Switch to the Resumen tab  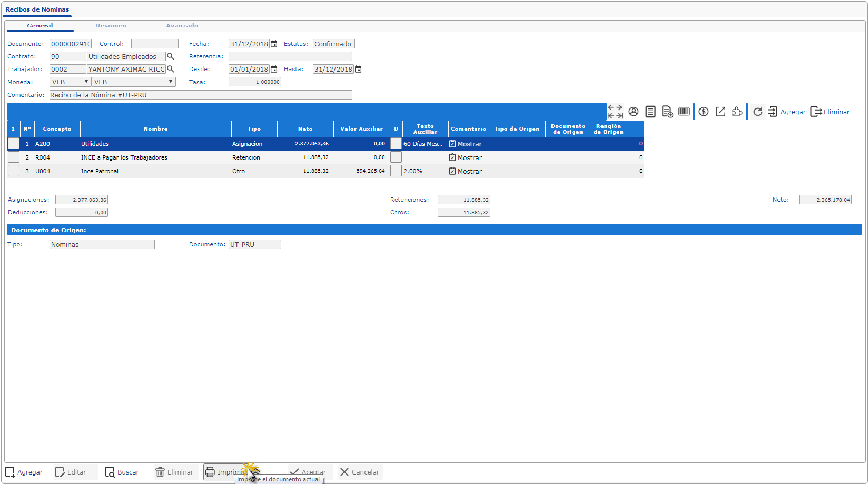[111, 26]
